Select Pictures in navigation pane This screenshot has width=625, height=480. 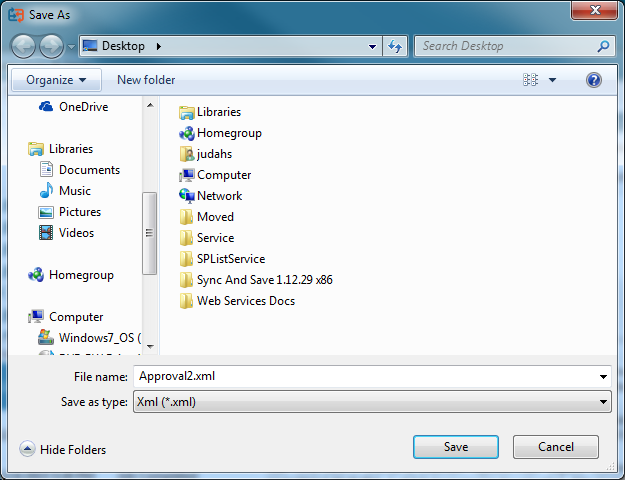tap(70, 212)
